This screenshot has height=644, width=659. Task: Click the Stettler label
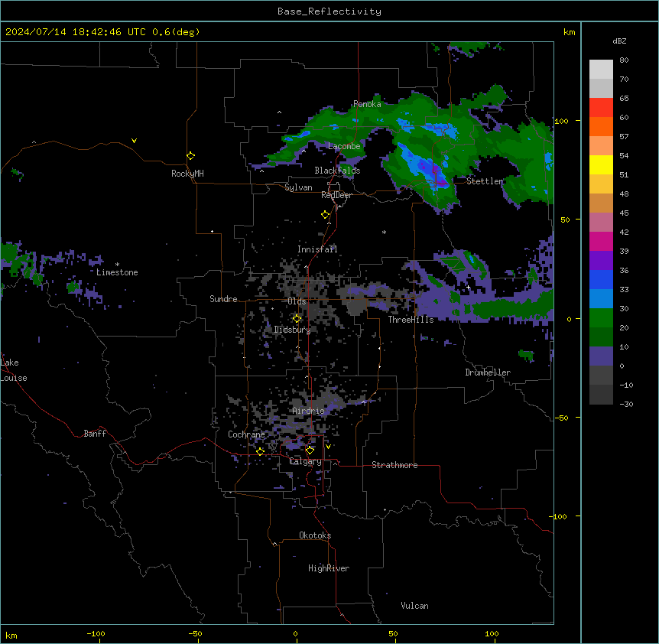(x=485, y=181)
